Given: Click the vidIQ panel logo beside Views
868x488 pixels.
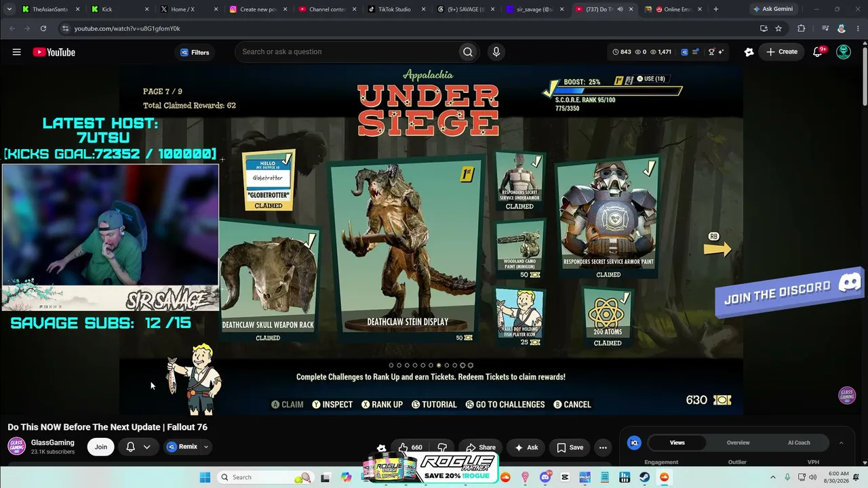Looking at the screenshot, I should point(635,443).
